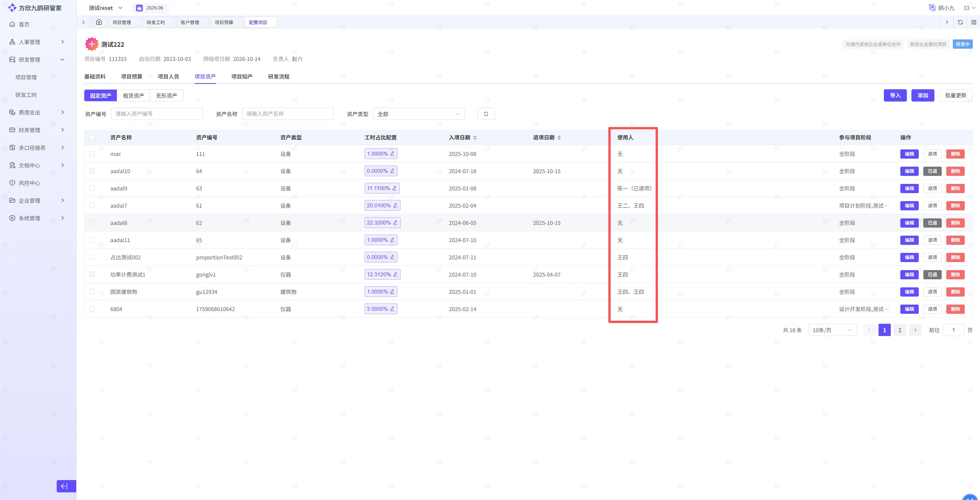
Task: Click 删除 for the aadal9 row
Action: click(x=955, y=188)
